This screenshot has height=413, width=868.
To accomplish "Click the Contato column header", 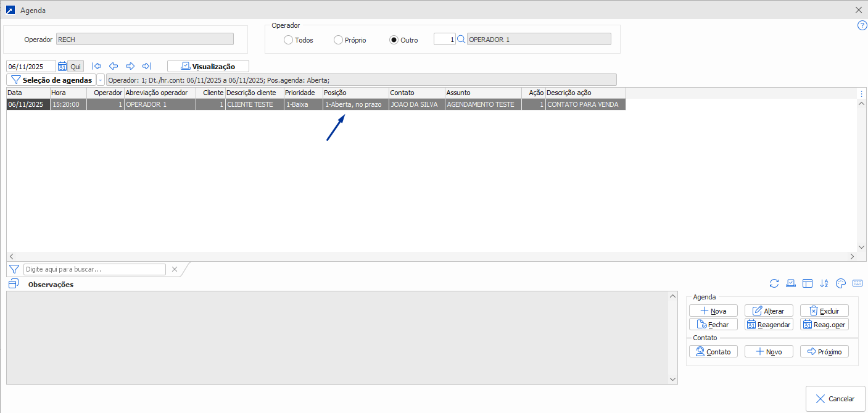I will coord(417,93).
